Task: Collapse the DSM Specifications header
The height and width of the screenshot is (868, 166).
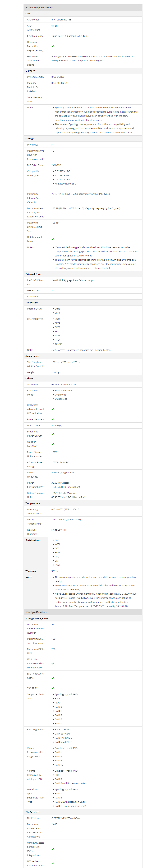Action: [83, 612]
